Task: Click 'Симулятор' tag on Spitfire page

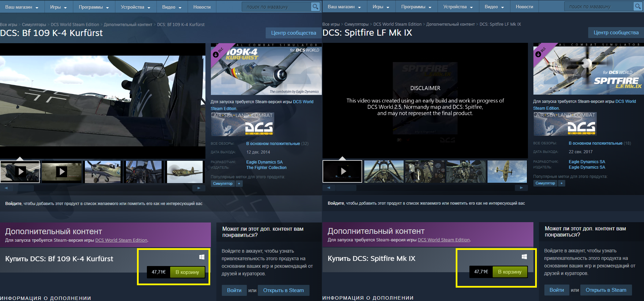Action: pyautogui.click(x=545, y=183)
